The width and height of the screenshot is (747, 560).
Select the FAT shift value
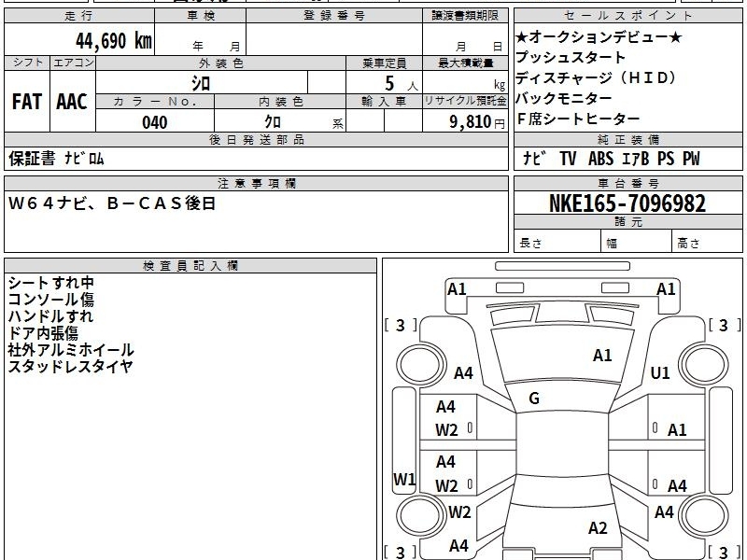[x=27, y=102]
